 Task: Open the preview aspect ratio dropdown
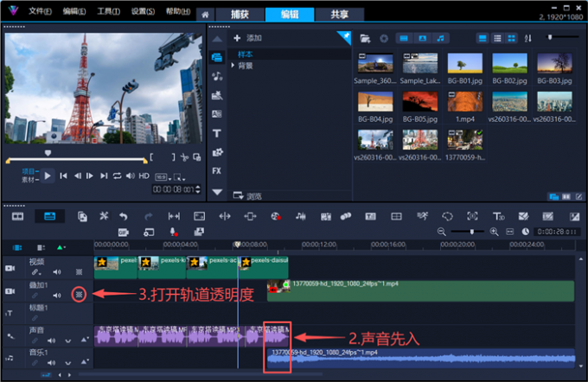tap(163, 177)
